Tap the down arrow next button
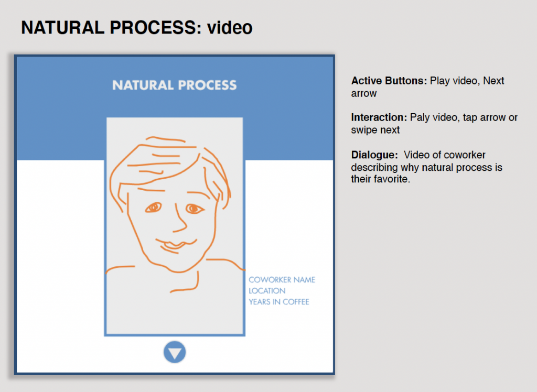 [175, 352]
